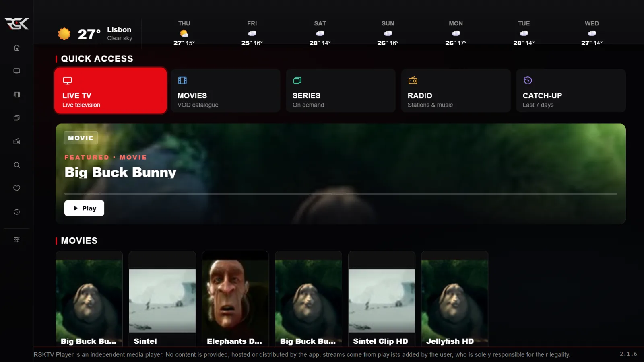Open the MOVIES VOD catalogue tile
This screenshot has height=362, width=644.
pos(225,90)
